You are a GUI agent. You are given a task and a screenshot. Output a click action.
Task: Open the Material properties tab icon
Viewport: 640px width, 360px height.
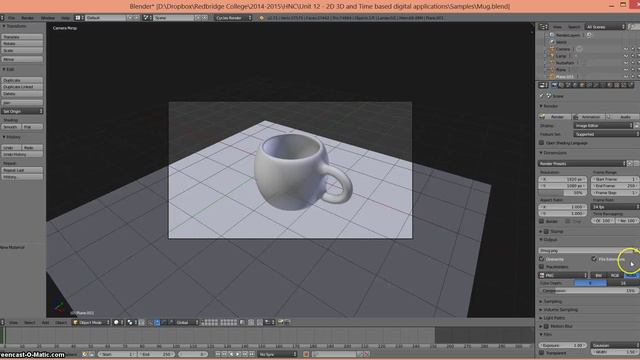point(610,85)
